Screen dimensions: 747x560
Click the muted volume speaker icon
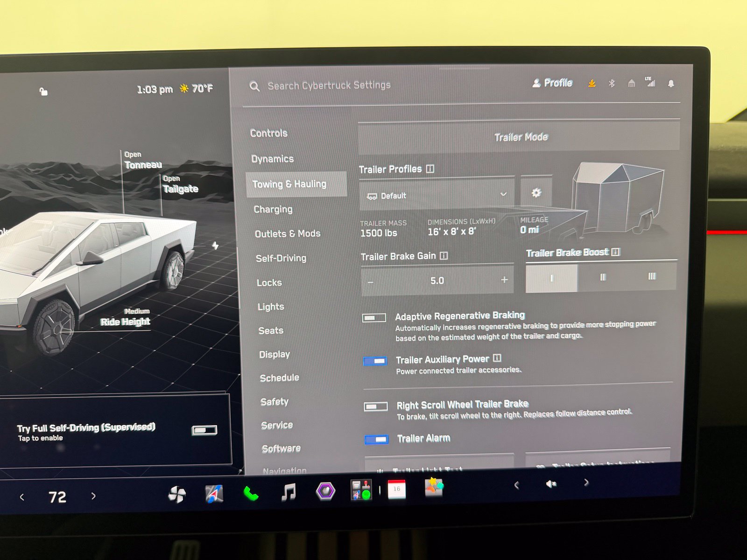pyautogui.click(x=551, y=484)
